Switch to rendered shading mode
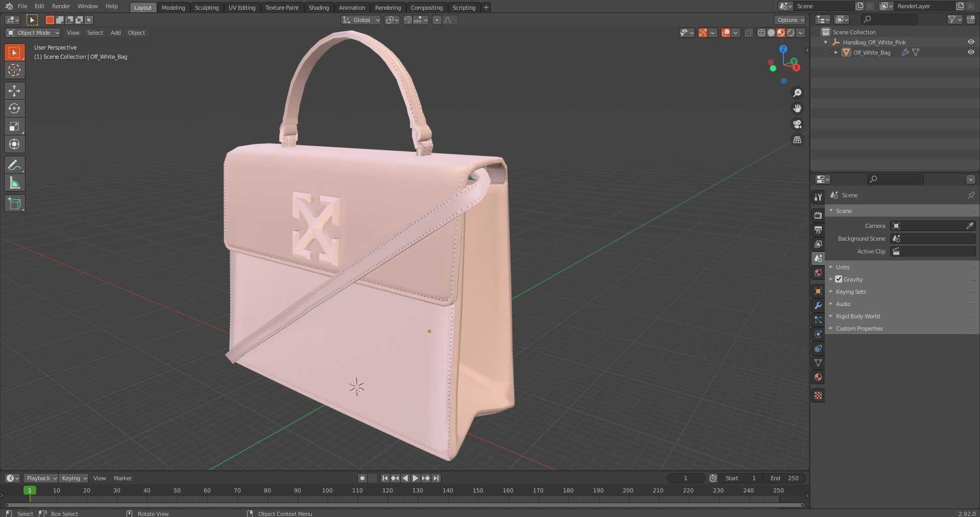The image size is (980, 517). coord(791,33)
